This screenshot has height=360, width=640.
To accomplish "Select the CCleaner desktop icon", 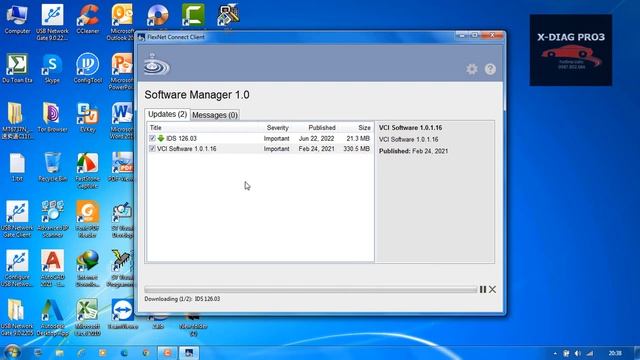I will point(88,20).
